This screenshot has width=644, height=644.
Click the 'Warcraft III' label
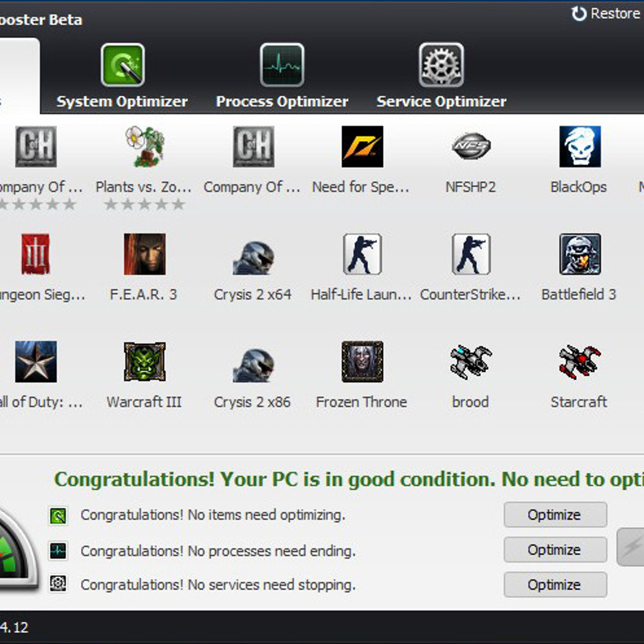pos(144,402)
